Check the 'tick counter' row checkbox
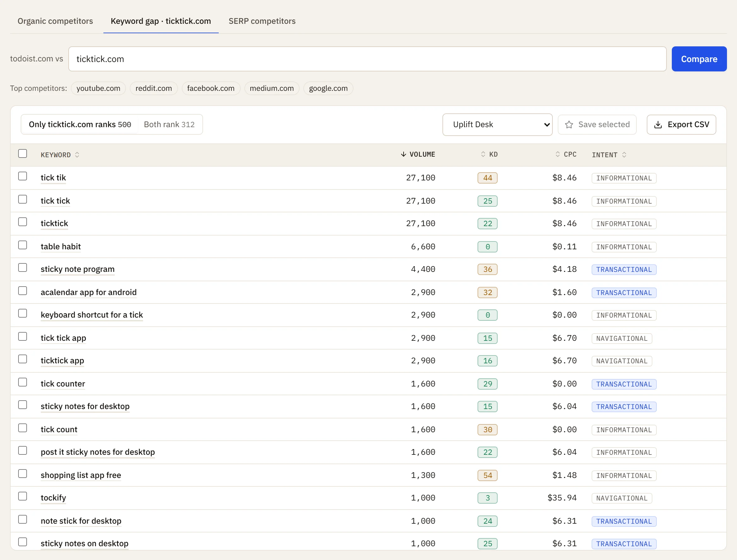 point(23,382)
